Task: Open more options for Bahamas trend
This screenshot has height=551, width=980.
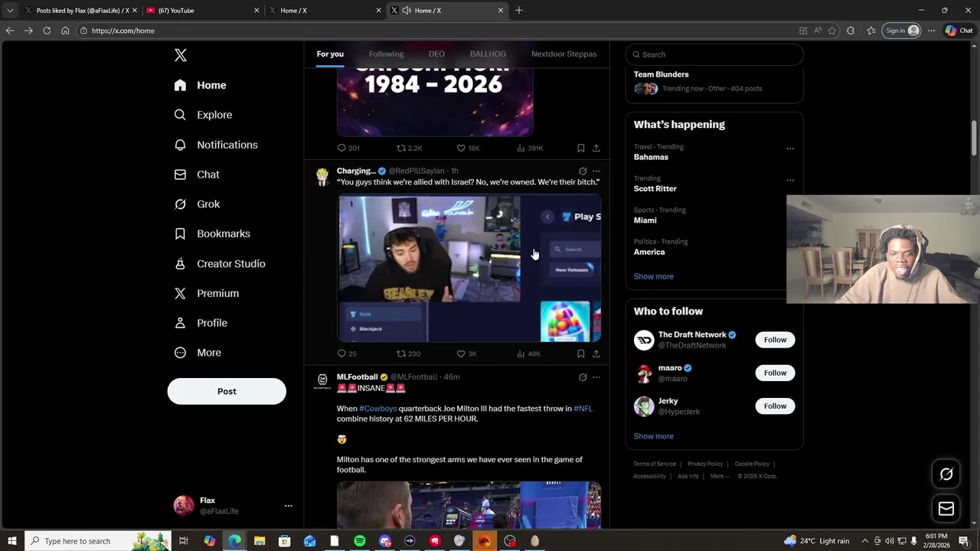Action: point(790,148)
